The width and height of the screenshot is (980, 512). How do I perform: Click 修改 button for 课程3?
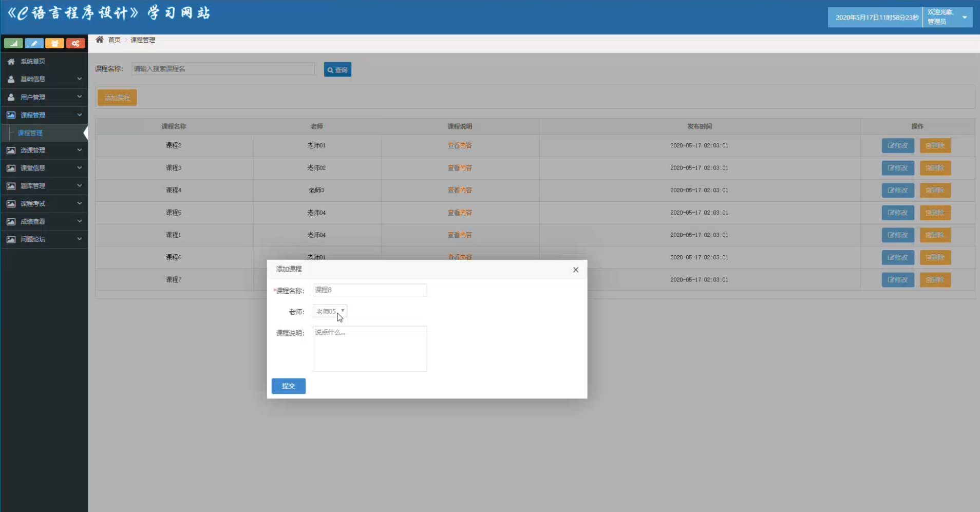(898, 168)
